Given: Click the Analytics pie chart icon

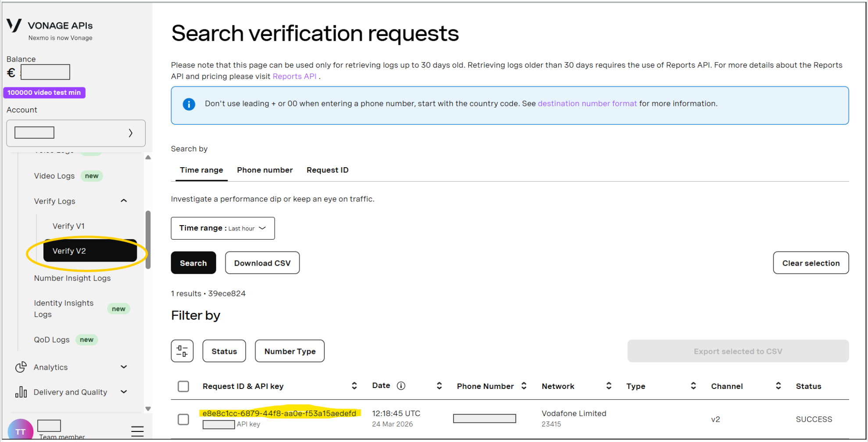Looking at the screenshot, I should coord(21,367).
